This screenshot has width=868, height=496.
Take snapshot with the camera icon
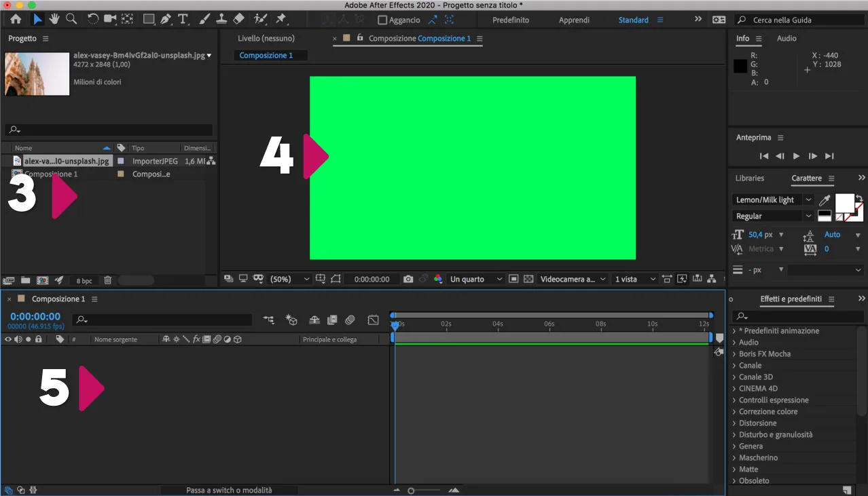pos(408,279)
